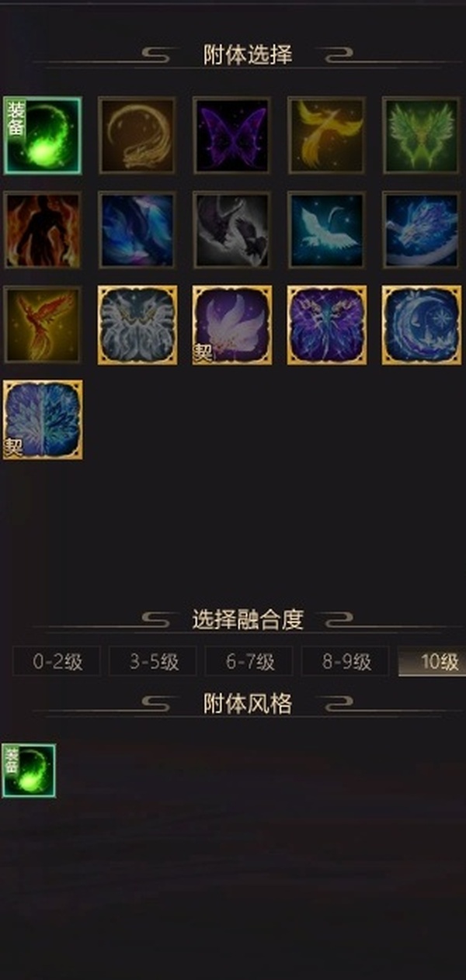This screenshot has width=466, height=980.
Task: Select the equipped green flame orb icon
Action: tap(42, 135)
